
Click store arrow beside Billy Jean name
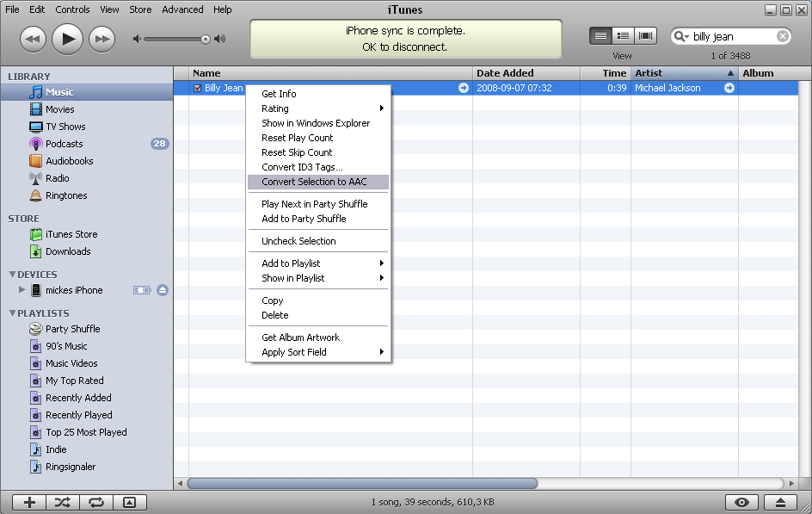[x=464, y=88]
